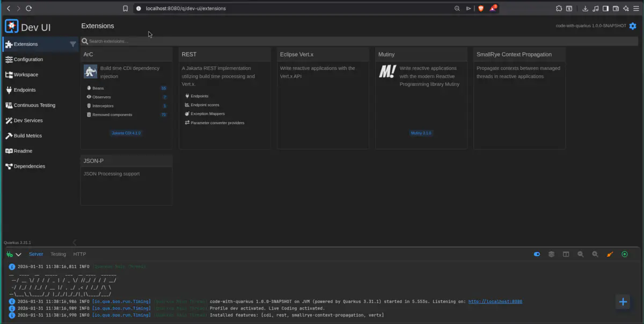
Task: Open Parameter converter providers link
Action: [217, 123]
